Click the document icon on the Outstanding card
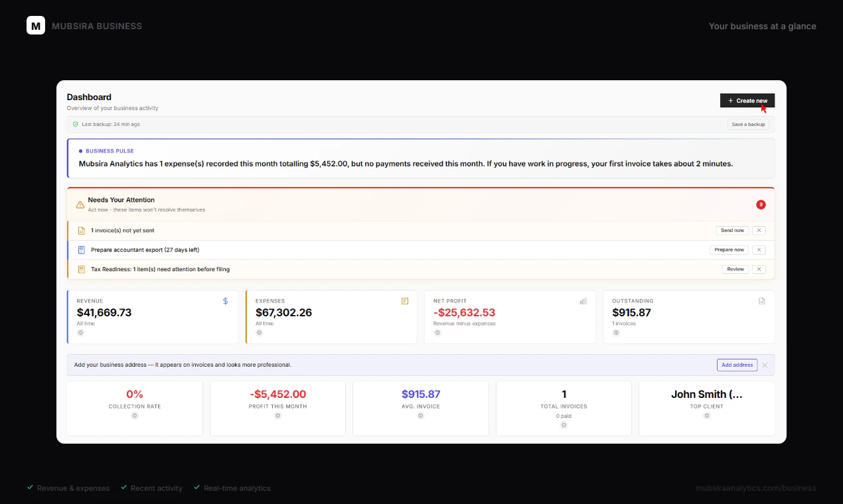Image resolution: width=843 pixels, height=504 pixels. [761, 300]
